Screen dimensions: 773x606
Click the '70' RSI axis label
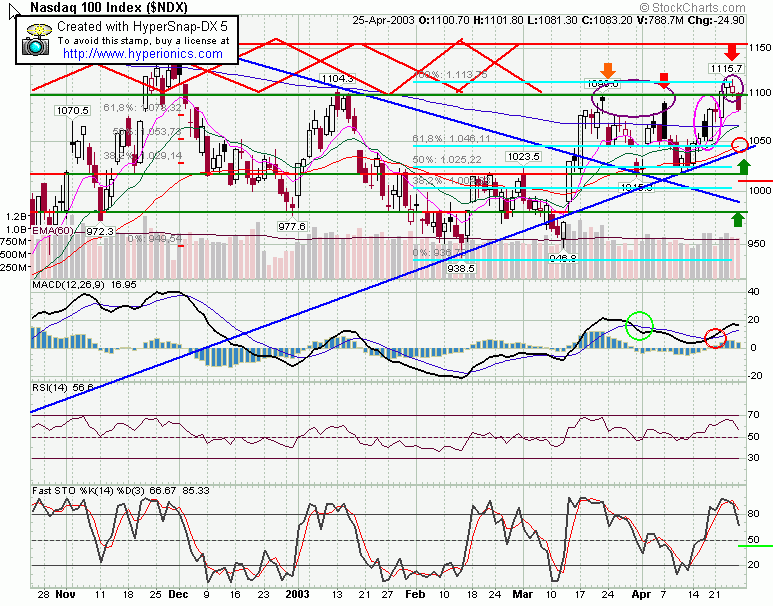click(x=754, y=415)
